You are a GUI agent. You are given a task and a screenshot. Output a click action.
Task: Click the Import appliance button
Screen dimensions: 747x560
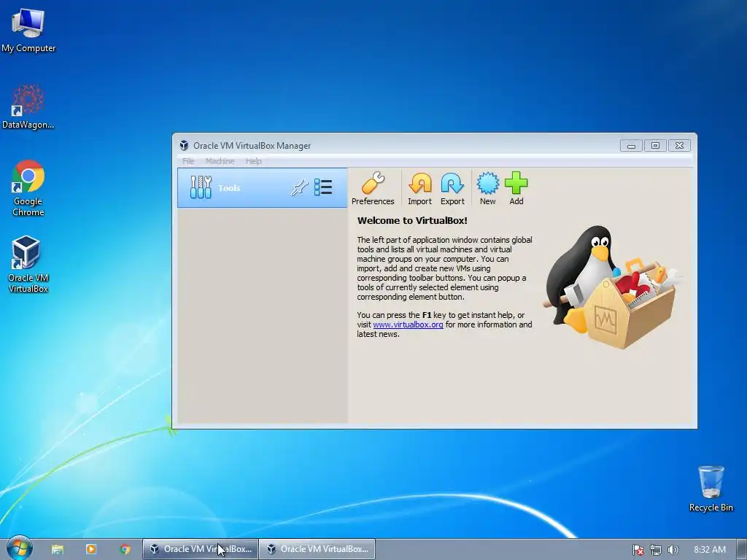pyautogui.click(x=419, y=189)
